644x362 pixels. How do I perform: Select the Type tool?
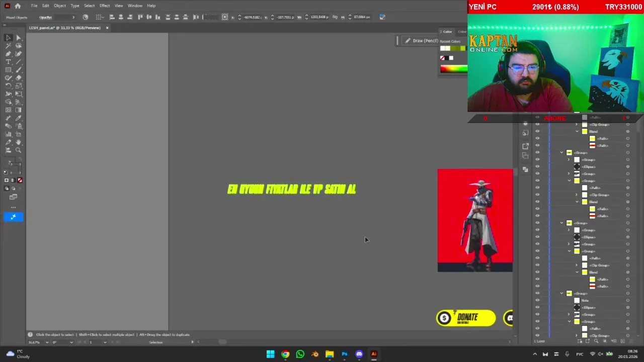tap(9, 62)
